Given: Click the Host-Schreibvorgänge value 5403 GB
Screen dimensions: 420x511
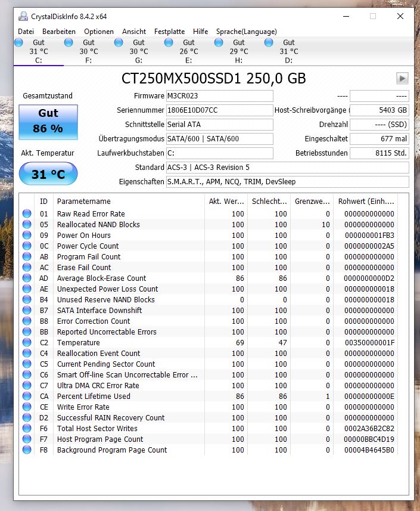Looking at the screenshot, I should click(x=379, y=110).
